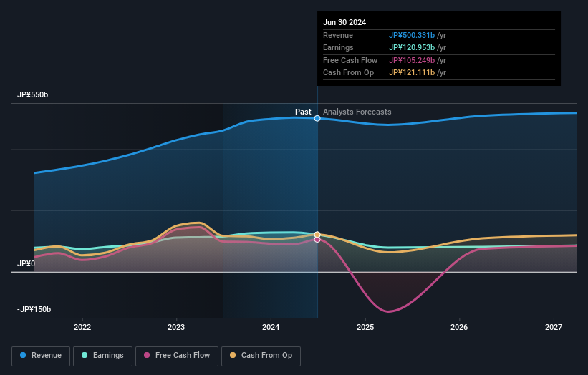Screen dimensions: 588x375
Task: Click the 2025 x-axis label
Action: (365, 327)
